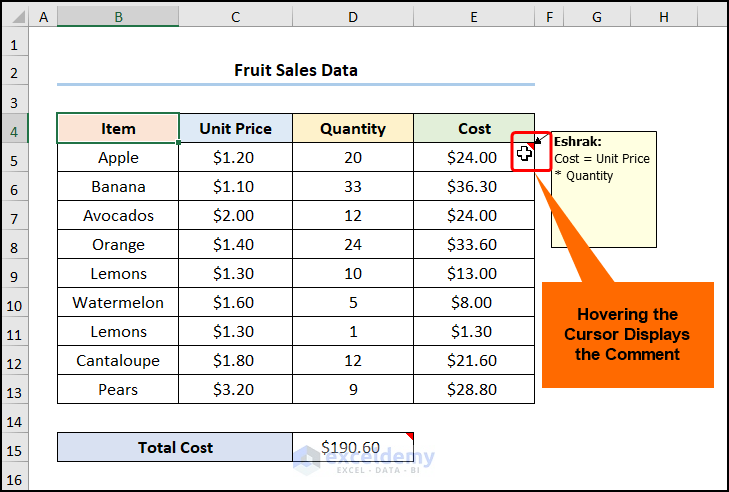
Task: Click the Watermelon item cell
Action: [118, 302]
